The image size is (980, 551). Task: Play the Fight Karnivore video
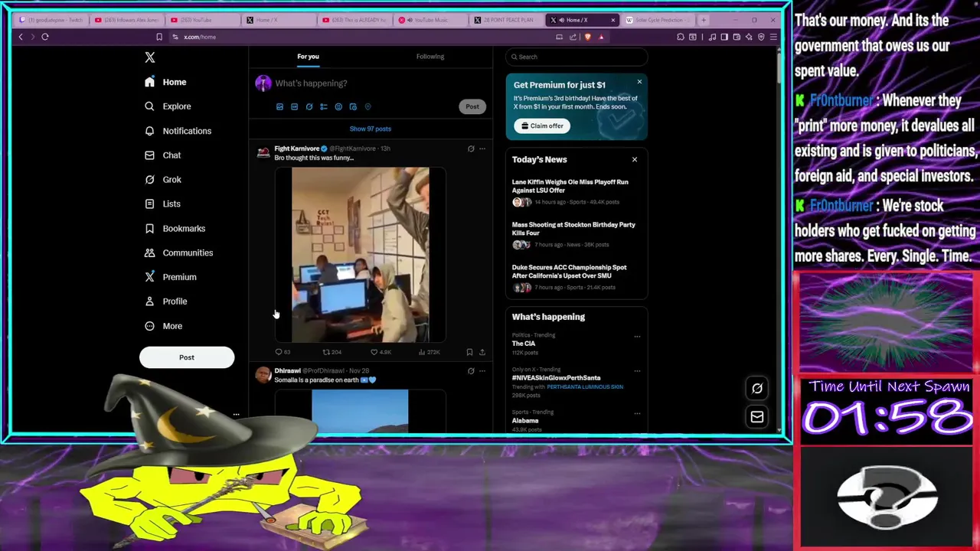360,255
